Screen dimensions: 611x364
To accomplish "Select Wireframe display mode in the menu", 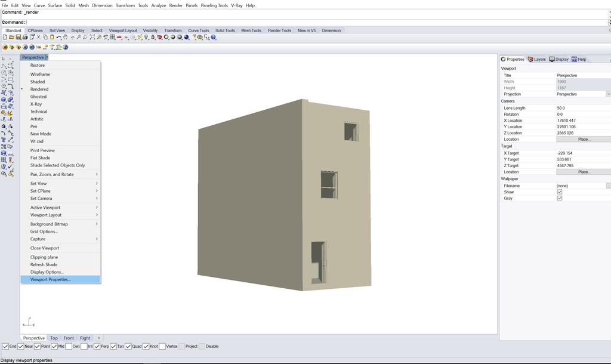I will 60,74.
